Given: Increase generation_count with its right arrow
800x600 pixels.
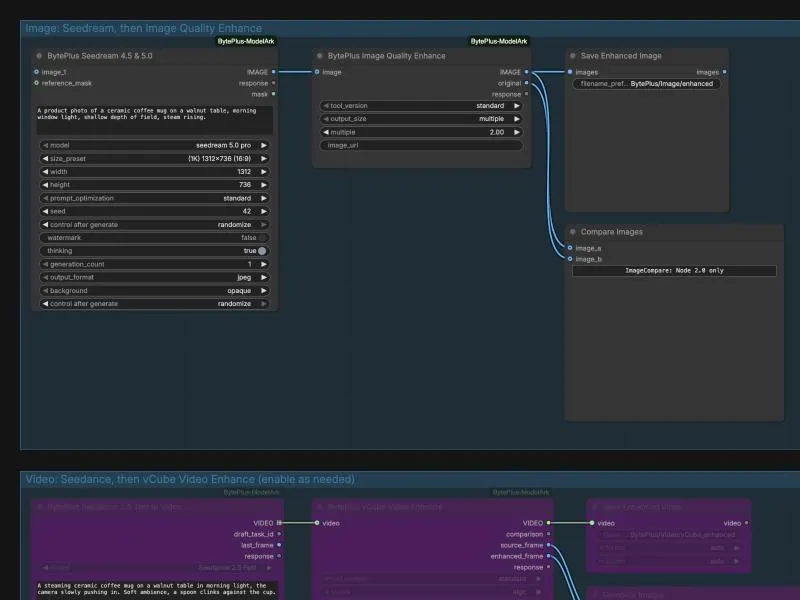Looking at the screenshot, I should (264, 264).
